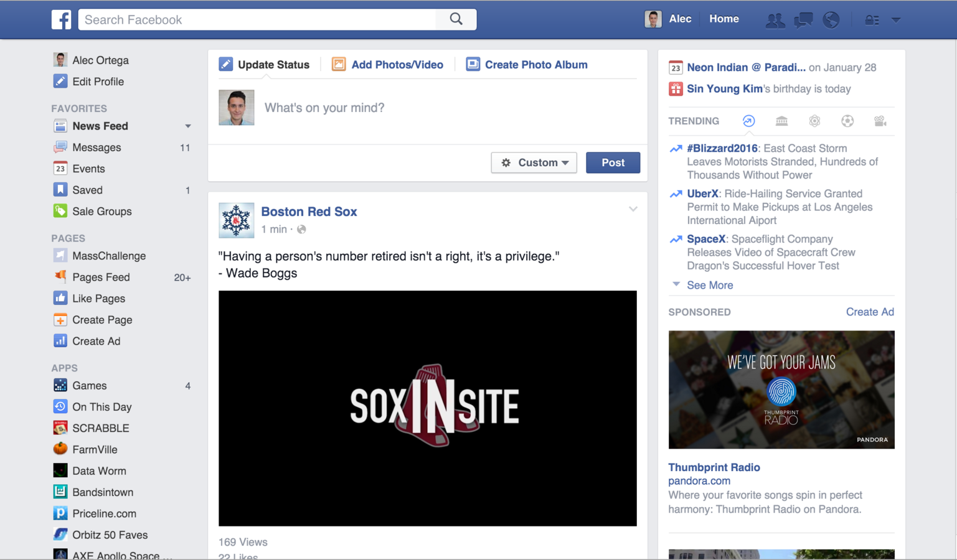The height and width of the screenshot is (560, 957).
Task: Click the Events calendar sidebar icon
Action: coord(60,169)
